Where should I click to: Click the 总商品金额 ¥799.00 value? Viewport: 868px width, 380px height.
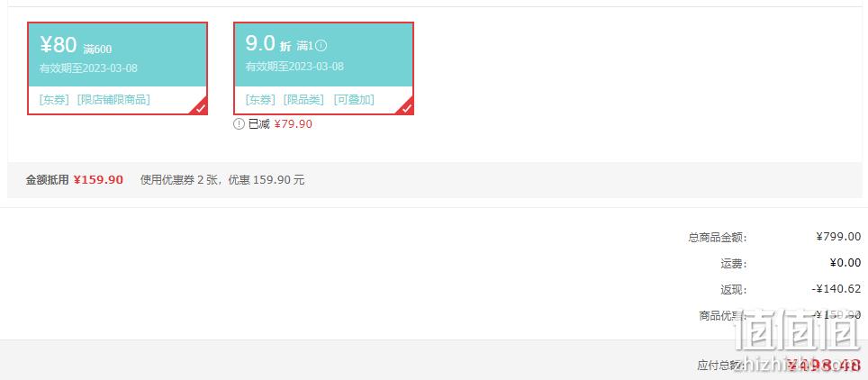pos(838,237)
